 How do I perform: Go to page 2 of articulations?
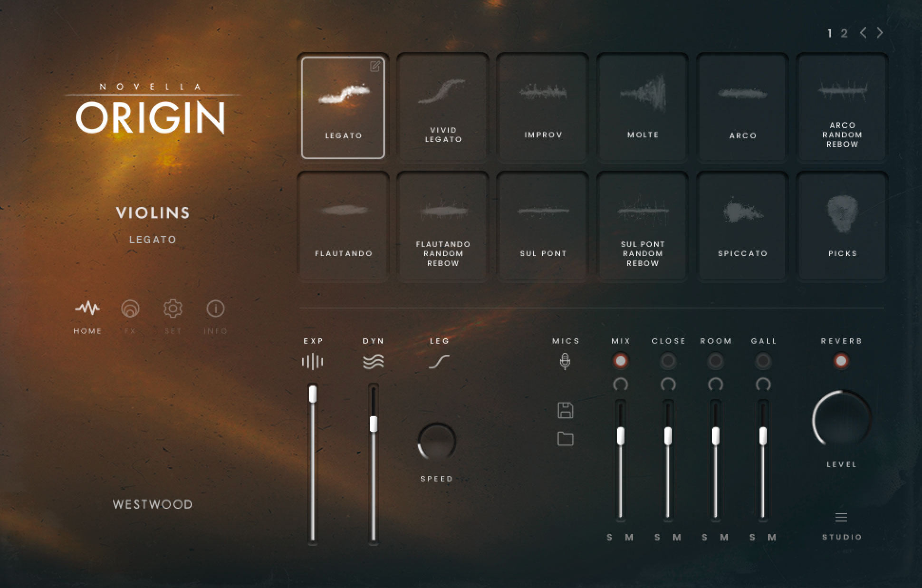[845, 32]
